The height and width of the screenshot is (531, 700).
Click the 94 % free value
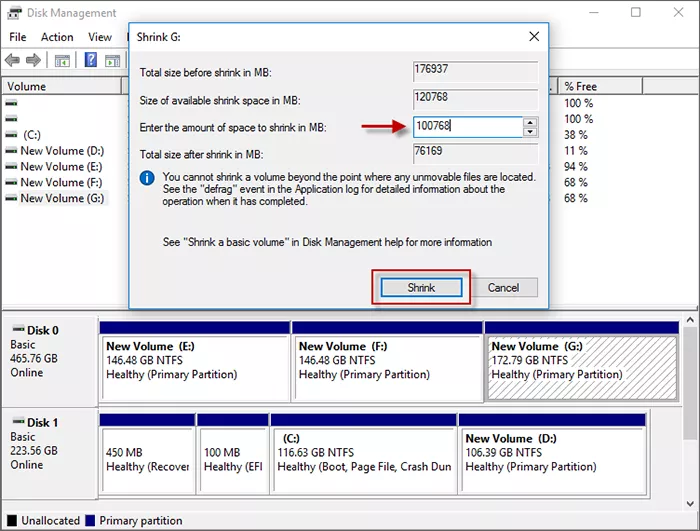point(575,167)
